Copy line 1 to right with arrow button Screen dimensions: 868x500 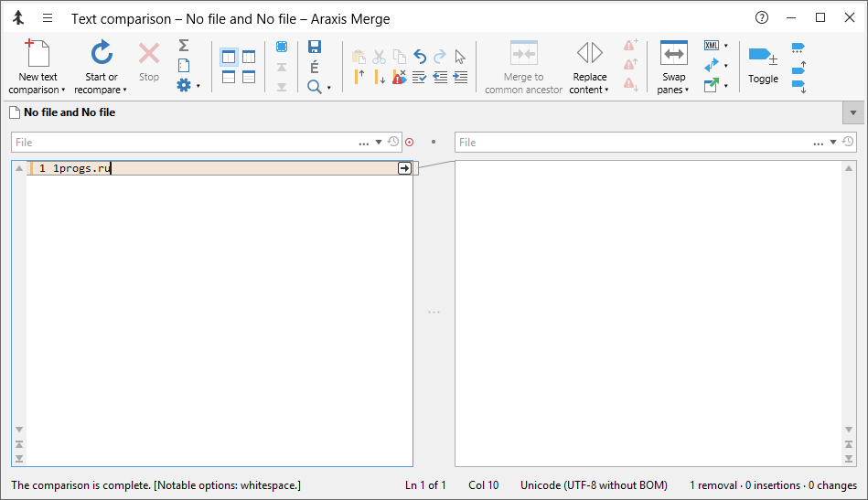tap(404, 168)
